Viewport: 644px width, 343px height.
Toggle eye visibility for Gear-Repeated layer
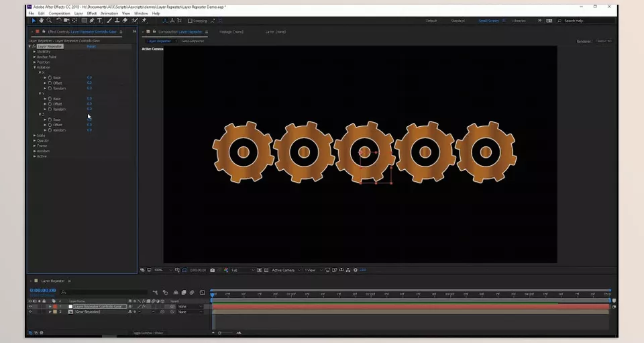(30, 311)
